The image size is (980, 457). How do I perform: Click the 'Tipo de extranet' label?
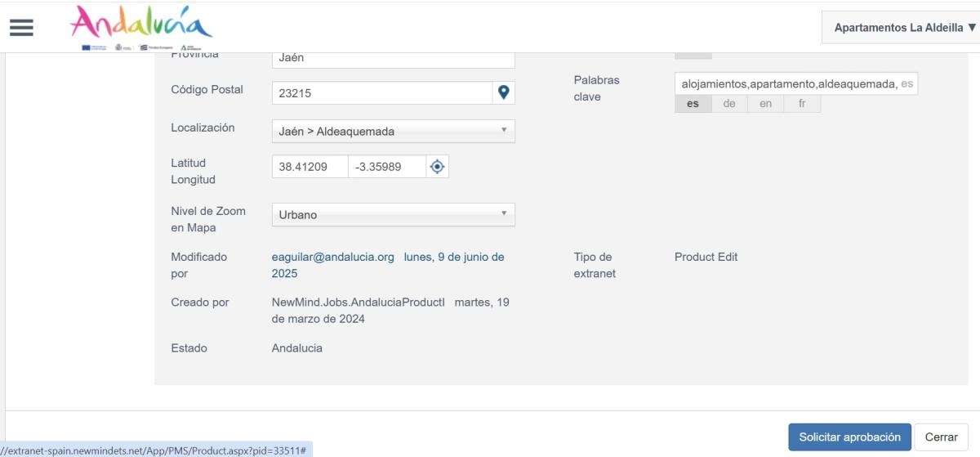point(595,265)
